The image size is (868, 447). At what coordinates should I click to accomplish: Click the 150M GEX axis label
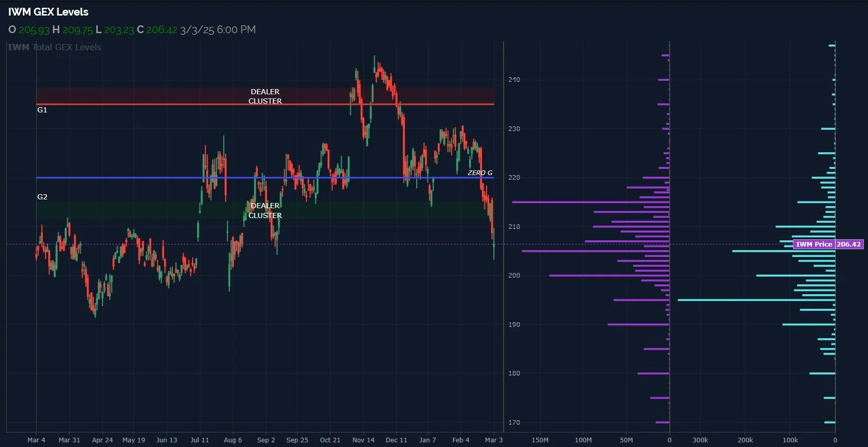point(540,440)
